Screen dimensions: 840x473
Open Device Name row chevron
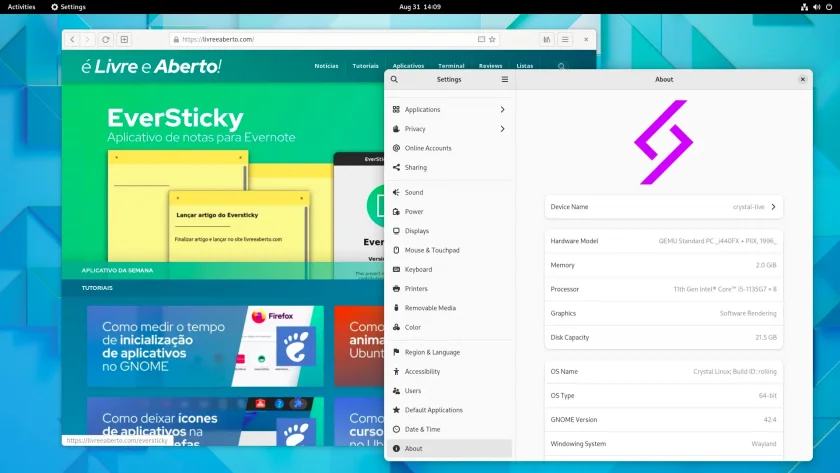point(774,207)
